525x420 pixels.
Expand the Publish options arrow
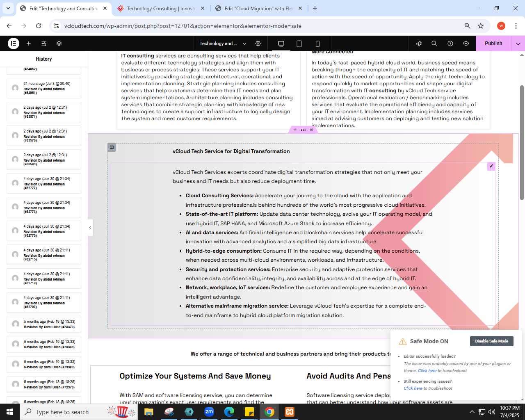pos(518,43)
